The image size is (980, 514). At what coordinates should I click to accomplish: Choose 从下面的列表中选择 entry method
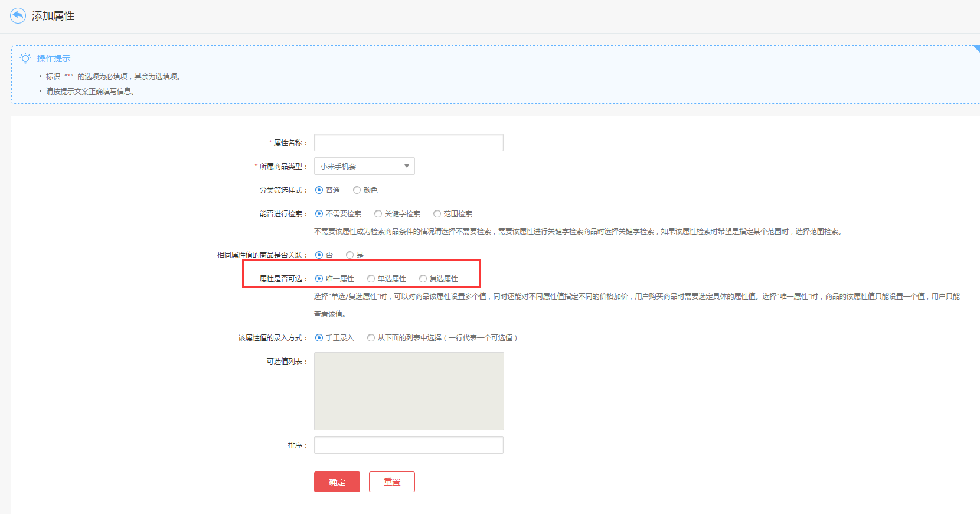tap(371, 338)
